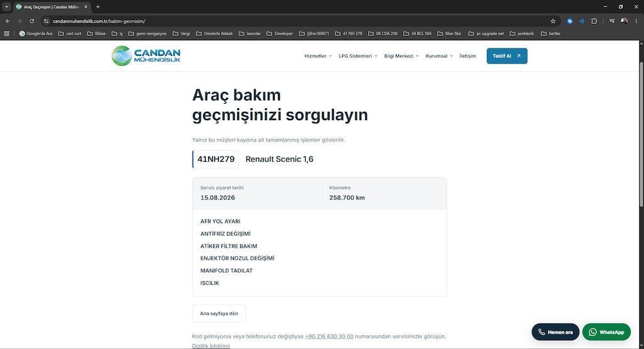Click the Hemen ara phone button
This screenshot has height=349, width=644.
pos(555,332)
